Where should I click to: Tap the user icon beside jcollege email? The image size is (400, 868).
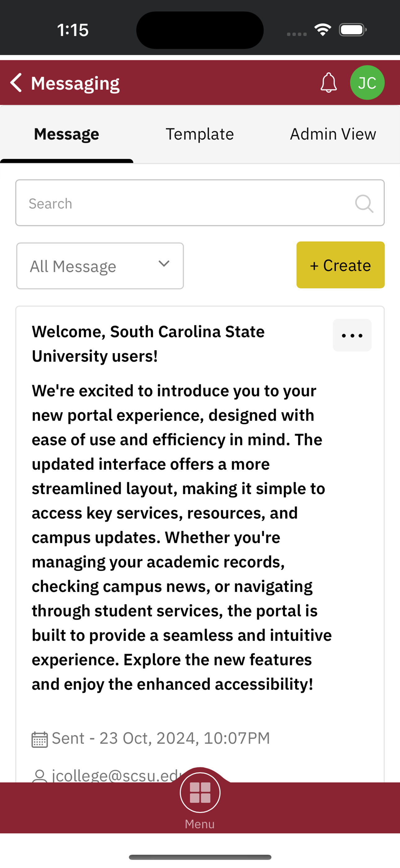[39, 776]
